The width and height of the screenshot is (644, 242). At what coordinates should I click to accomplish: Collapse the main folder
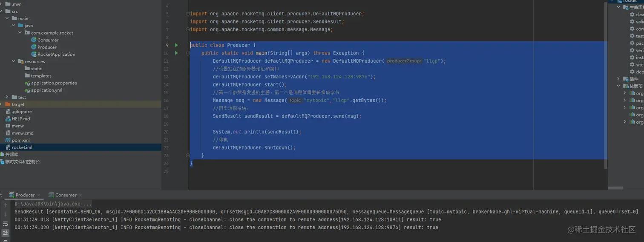pos(8,19)
